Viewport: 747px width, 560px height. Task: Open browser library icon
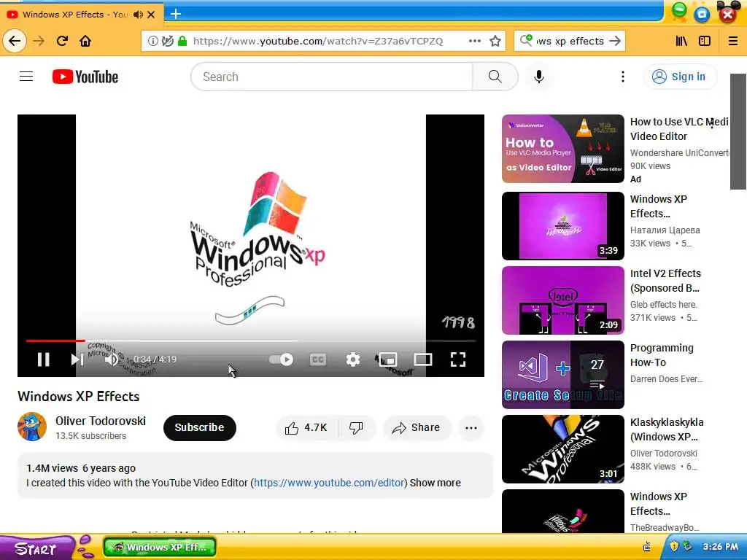pos(682,41)
